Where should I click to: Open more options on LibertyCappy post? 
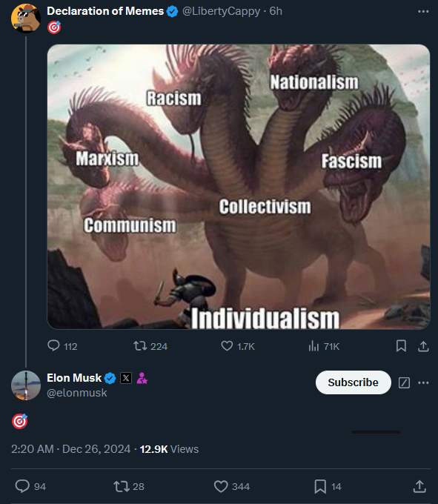tap(423, 12)
